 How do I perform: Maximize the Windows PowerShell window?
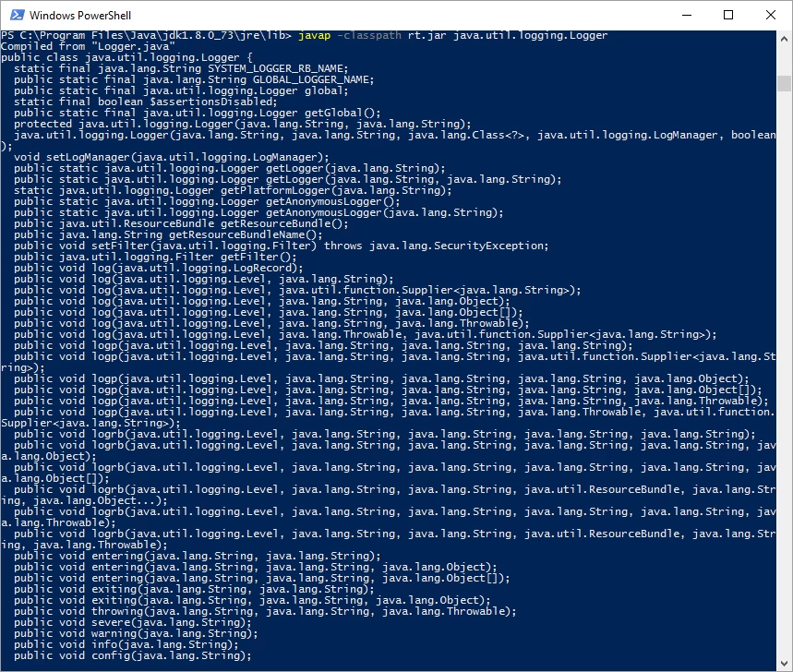[x=728, y=15]
